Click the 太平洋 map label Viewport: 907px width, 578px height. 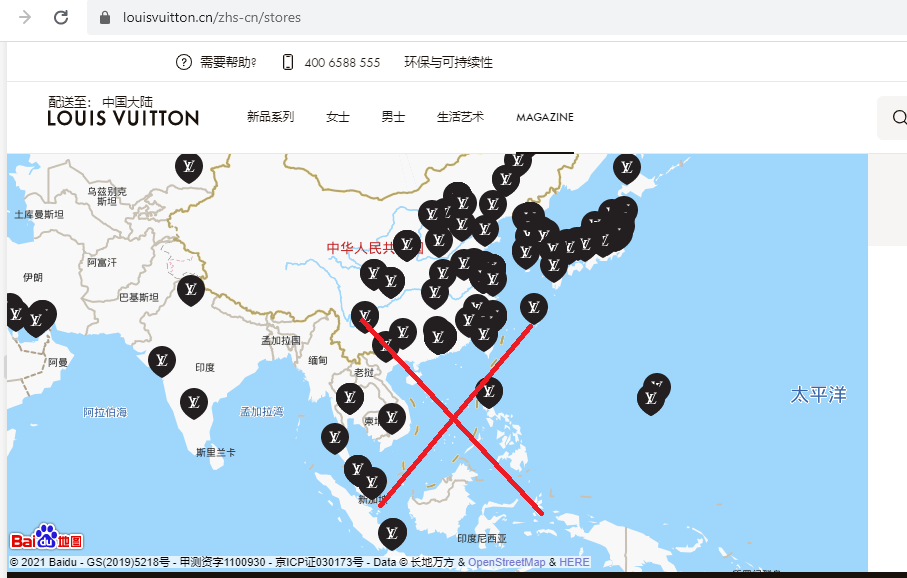[818, 395]
